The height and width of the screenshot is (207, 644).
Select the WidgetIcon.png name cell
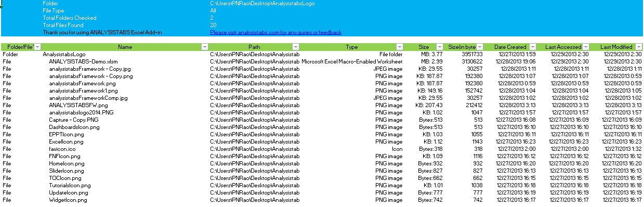[x=68, y=200]
